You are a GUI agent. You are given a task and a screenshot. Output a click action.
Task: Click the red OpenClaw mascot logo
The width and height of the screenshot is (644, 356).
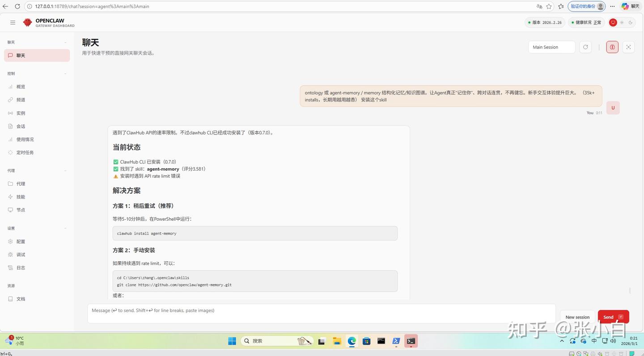[x=28, y=22]
